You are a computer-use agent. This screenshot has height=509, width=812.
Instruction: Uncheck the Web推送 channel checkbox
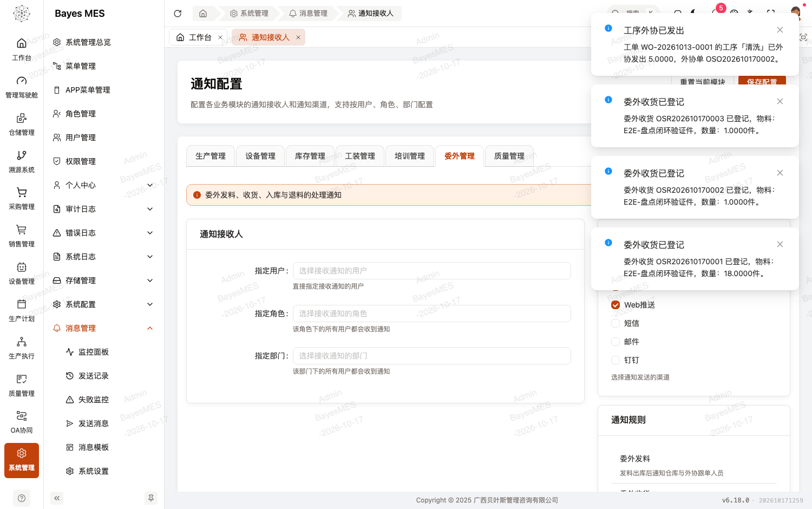coord(615,305)
